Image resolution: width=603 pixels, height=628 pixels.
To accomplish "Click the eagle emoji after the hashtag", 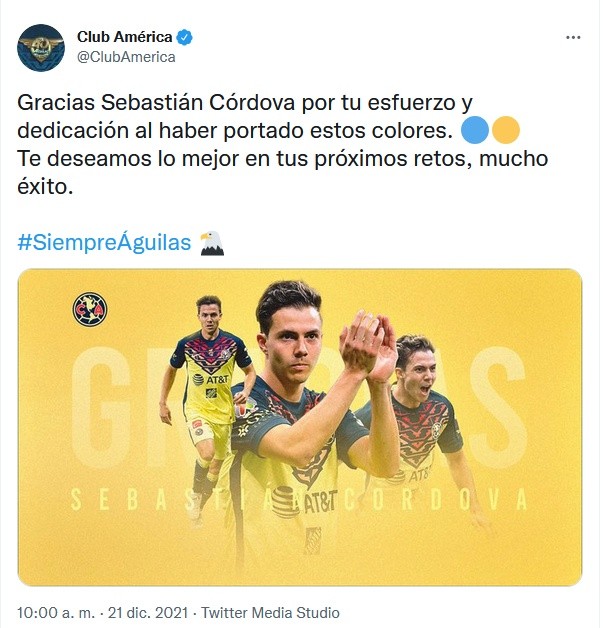I will click(211, 243).
